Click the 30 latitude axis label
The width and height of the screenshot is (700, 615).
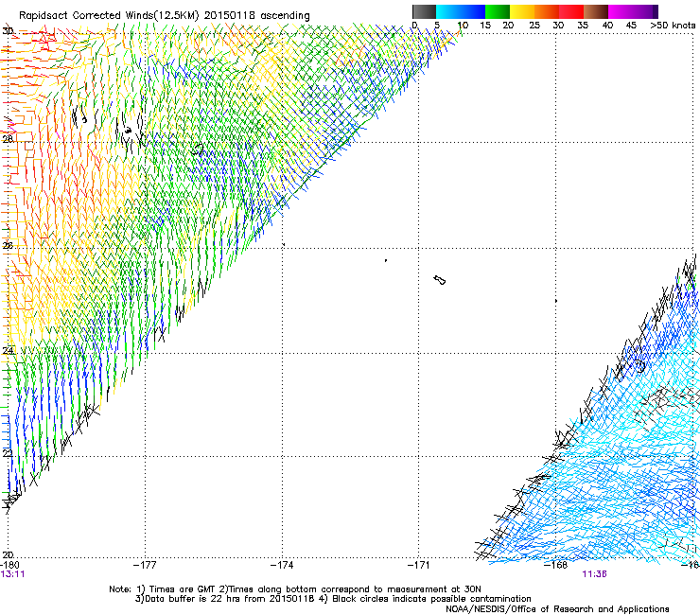[8, 31]
